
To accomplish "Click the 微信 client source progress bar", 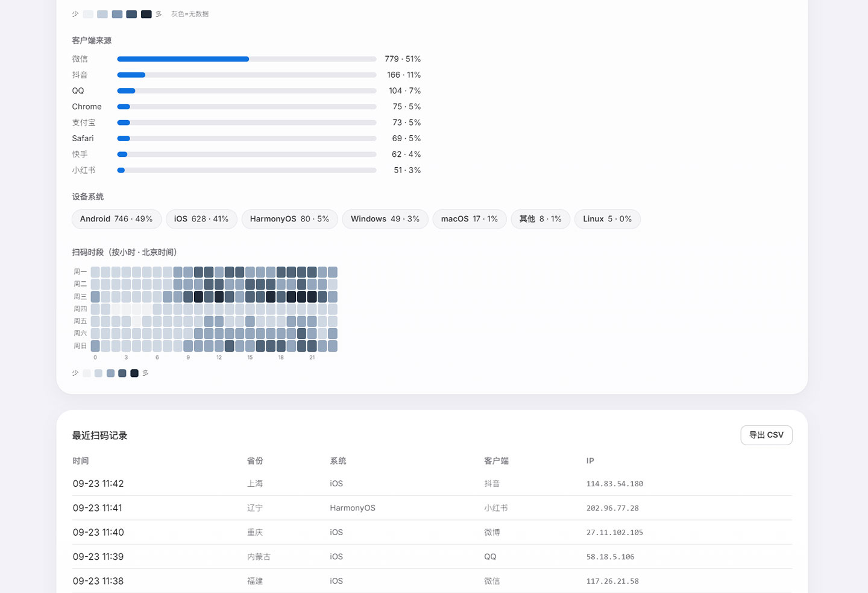I will 247,59.
